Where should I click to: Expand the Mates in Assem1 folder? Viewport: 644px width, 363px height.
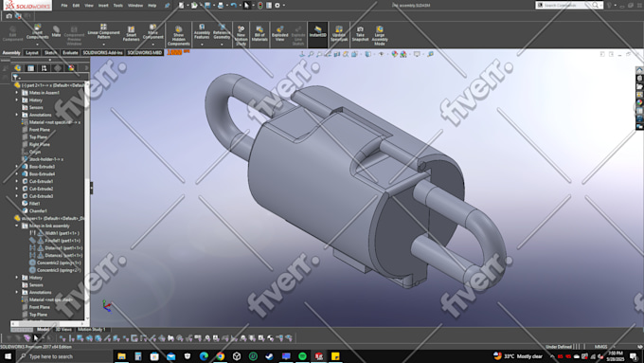(17, 93)
